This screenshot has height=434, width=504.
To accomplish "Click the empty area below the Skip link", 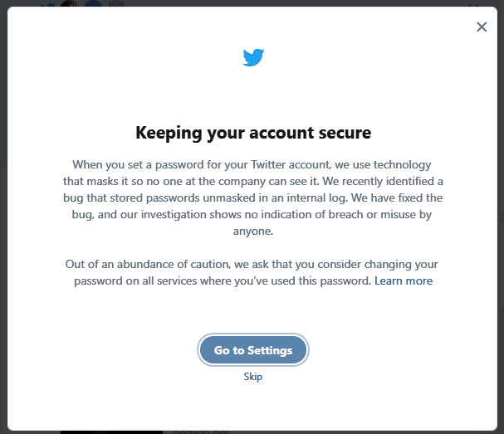I will coord(253,407).
